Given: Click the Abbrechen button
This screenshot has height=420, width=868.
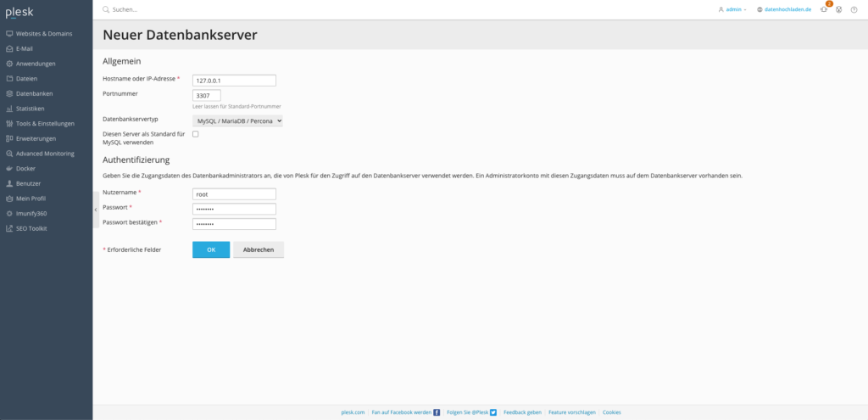Looking at the screenshot, I should pyautogui.click(x=259, y=250).
